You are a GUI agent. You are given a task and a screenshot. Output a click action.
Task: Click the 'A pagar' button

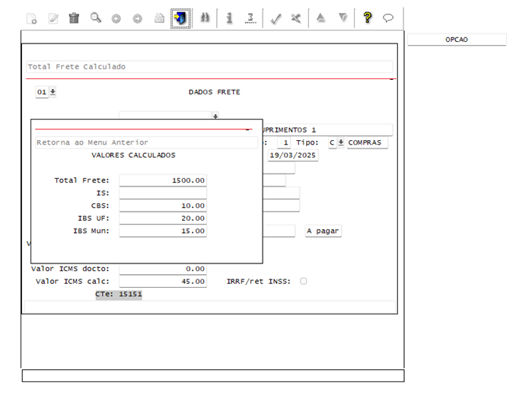[323, 231]
